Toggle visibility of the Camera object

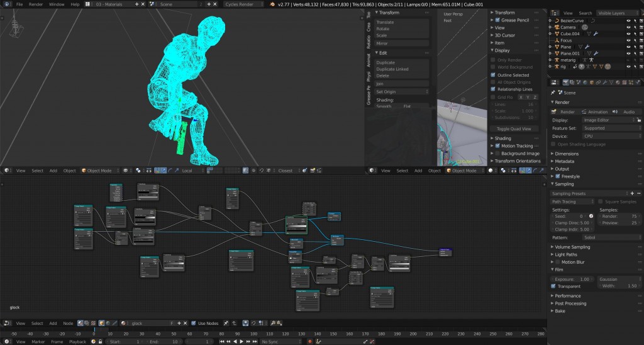tap(628, 28)
